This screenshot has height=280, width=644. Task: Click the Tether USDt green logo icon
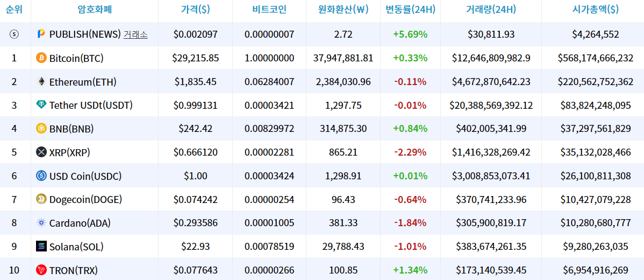(x=41, y=105)
